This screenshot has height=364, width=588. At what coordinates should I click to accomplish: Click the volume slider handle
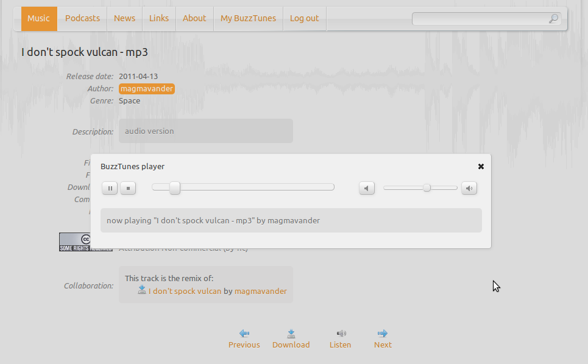tap(427, 187)
